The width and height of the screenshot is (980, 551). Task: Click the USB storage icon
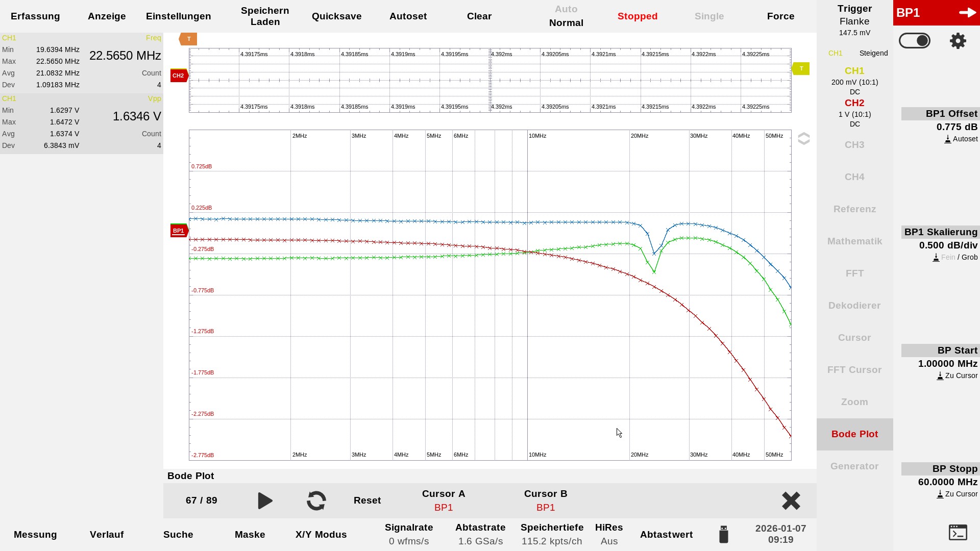point(723,534)
